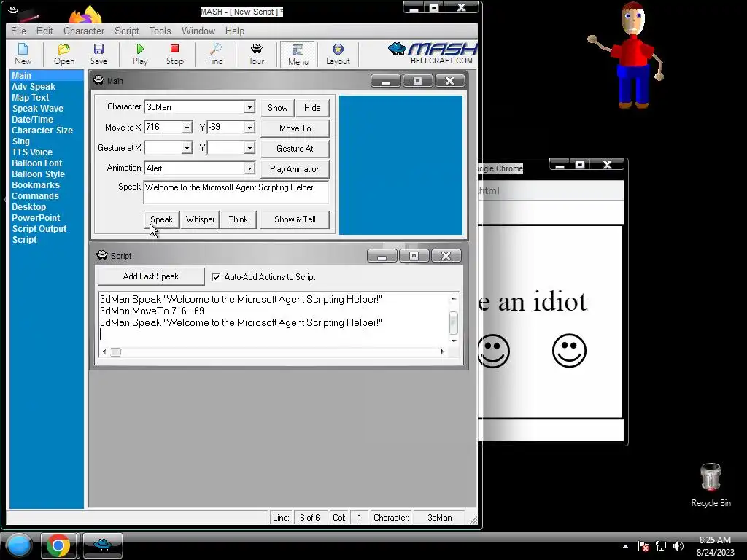The width and height of the screenshot is (747, 560).
Task: Open the Windows Start orb
Action: pyautogui.click(x=19, y=545)
